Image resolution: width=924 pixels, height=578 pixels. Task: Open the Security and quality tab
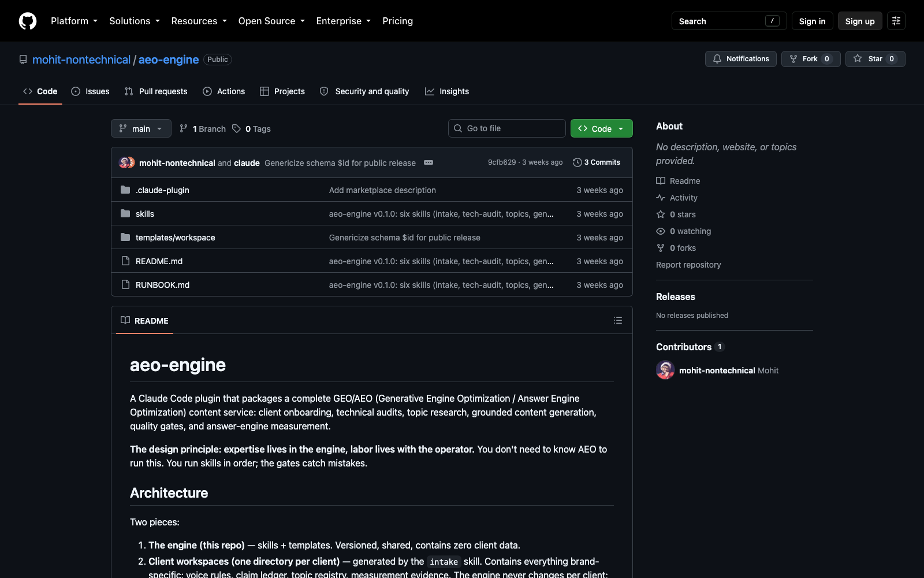point(364,91)
